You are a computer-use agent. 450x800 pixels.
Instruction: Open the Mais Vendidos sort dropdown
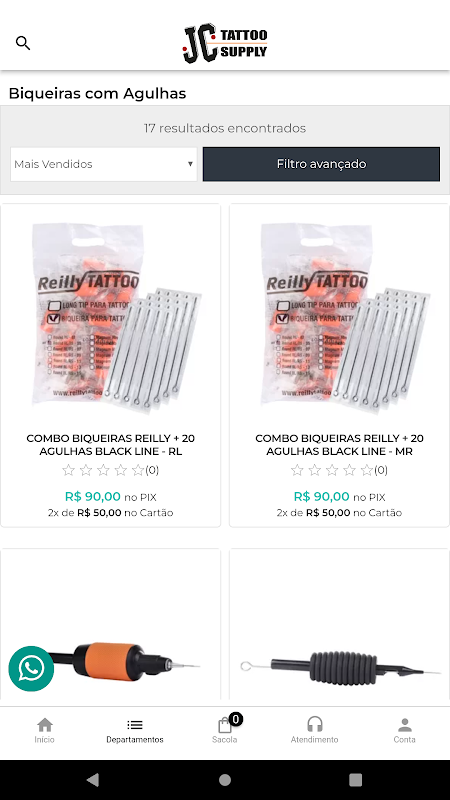[104, 164]
